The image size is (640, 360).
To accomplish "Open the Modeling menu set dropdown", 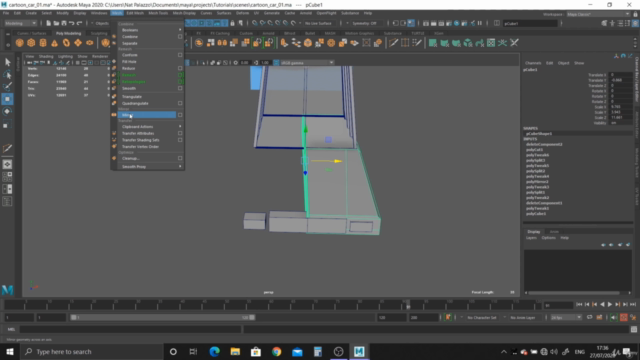I will (x=20, y=23).
